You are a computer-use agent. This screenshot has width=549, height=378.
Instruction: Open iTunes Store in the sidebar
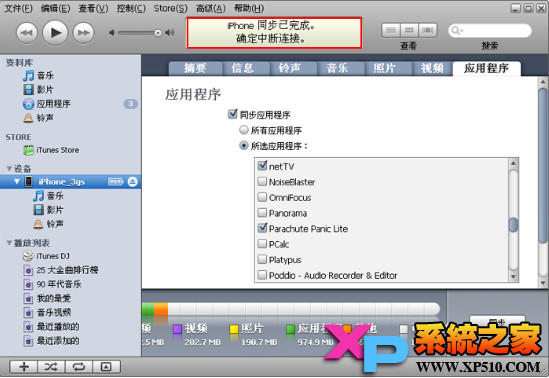(x=51, y=150)
